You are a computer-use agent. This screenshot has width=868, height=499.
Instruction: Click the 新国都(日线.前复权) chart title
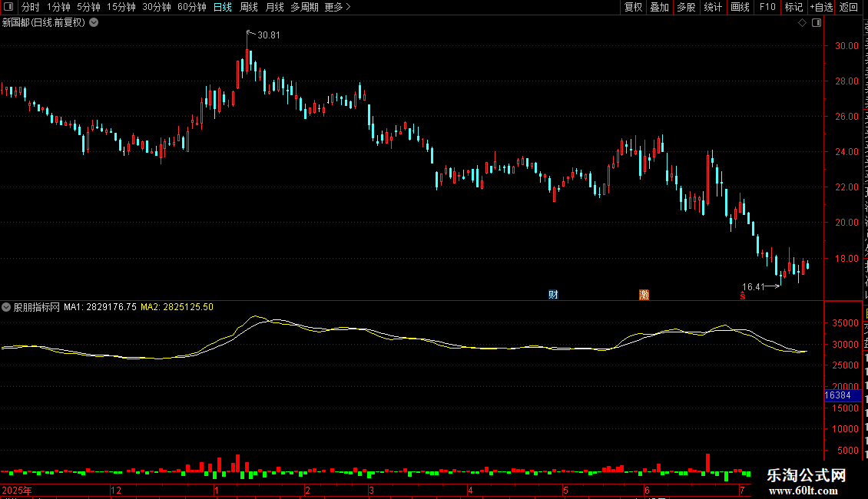[x=44, y=23]
